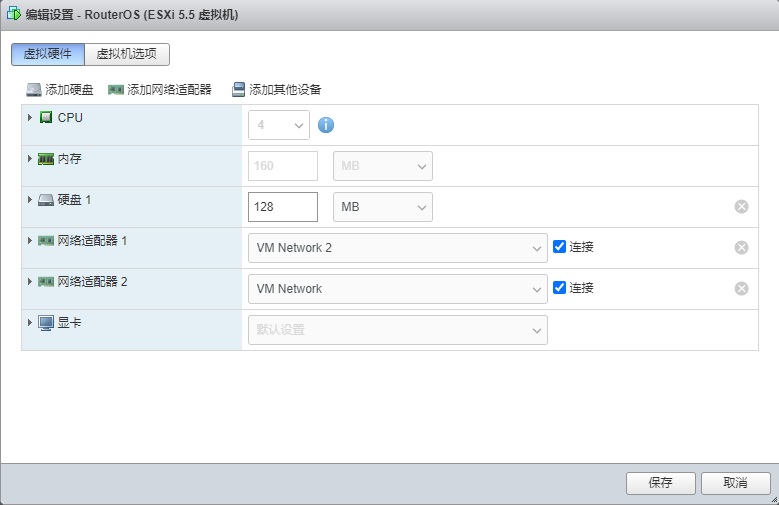Expand the memory settings row
This screenshot has width=779, height=505.
click(30, 158)
